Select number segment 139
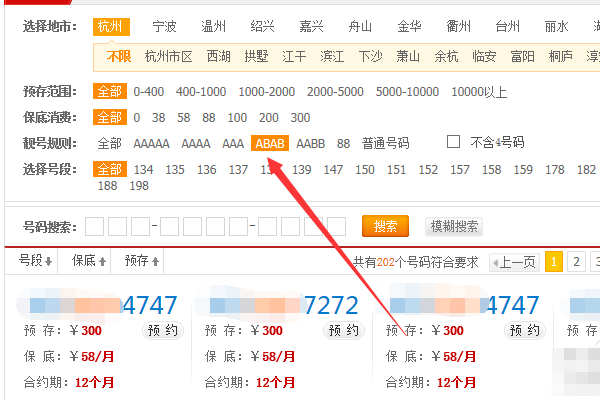 [302, 169]
